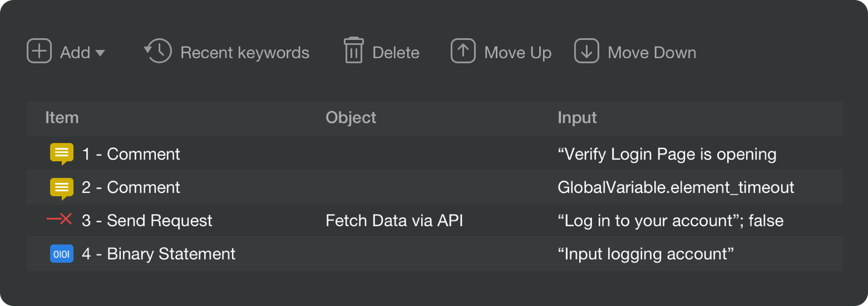Click the Recent keywords label
Image resolution: width=868 pixels, height=306 pixels.
(245, 53)
